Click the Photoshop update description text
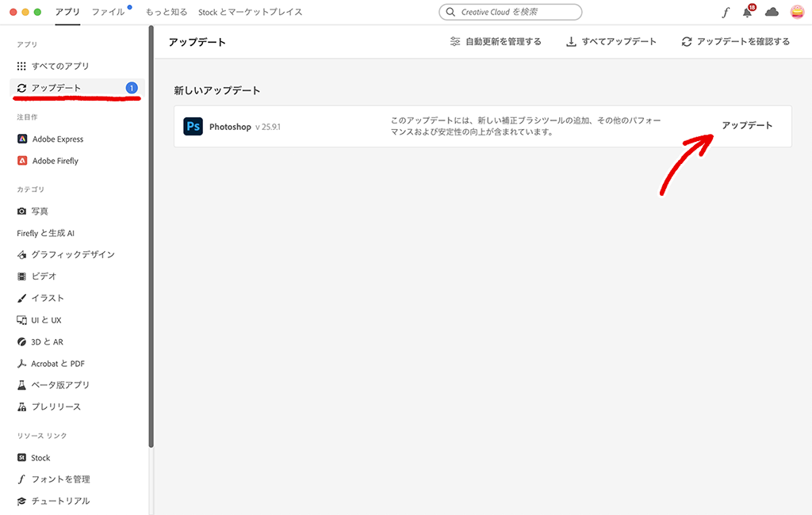 click(526, 126)
